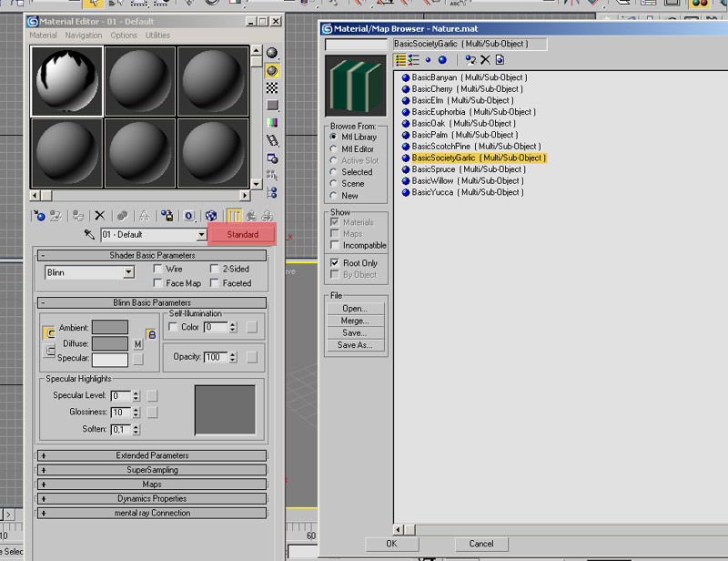The height and width of the screenshot is (561, 728).
Task: Click the Put to Library icon
Action: click(167, 216)
